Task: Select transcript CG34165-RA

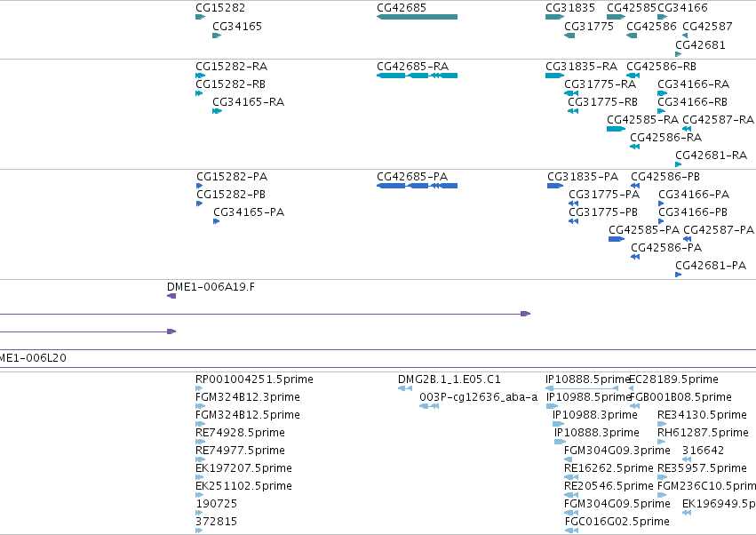Action: coord(249,102)
